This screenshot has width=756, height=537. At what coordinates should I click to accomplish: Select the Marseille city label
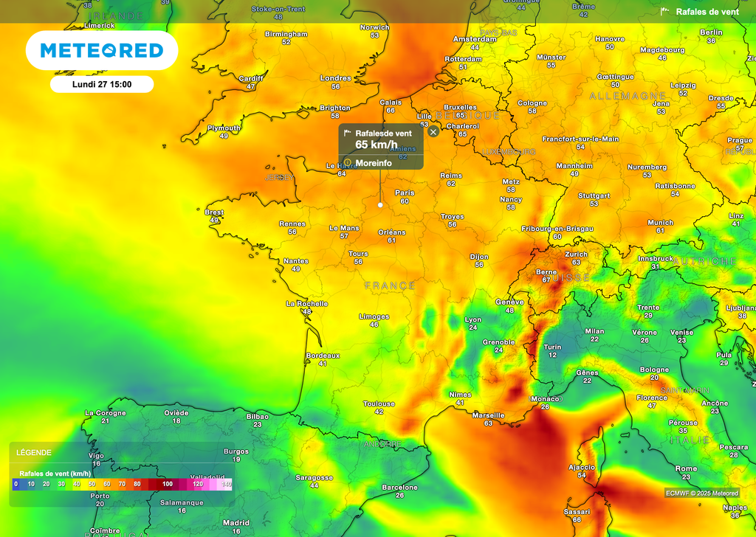pyautogui.click(x=488, y=415)
